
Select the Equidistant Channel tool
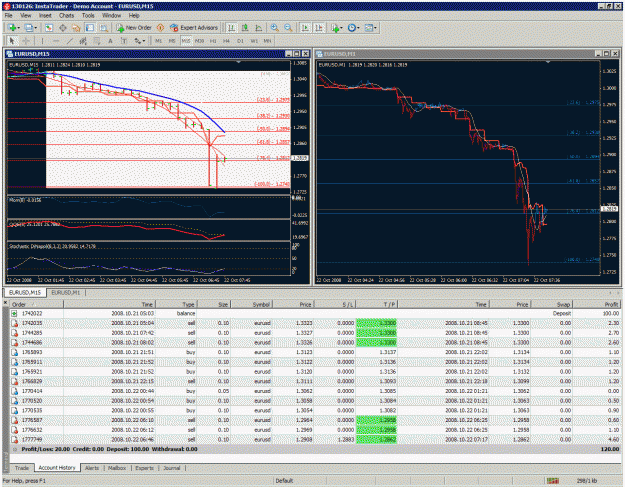coord(83,41)
